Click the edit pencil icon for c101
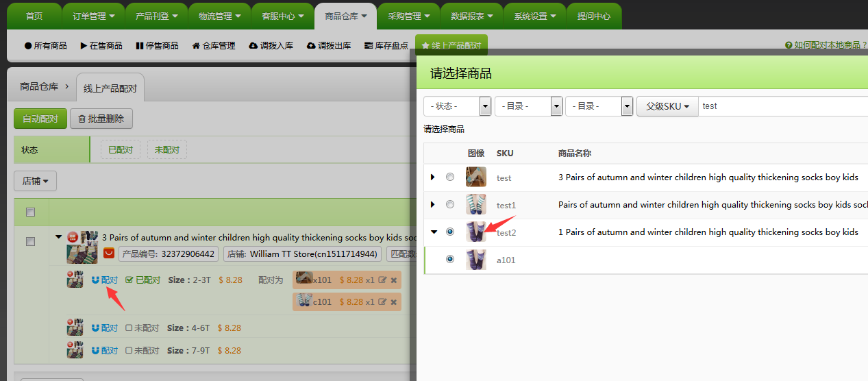 tap(383, 302)
